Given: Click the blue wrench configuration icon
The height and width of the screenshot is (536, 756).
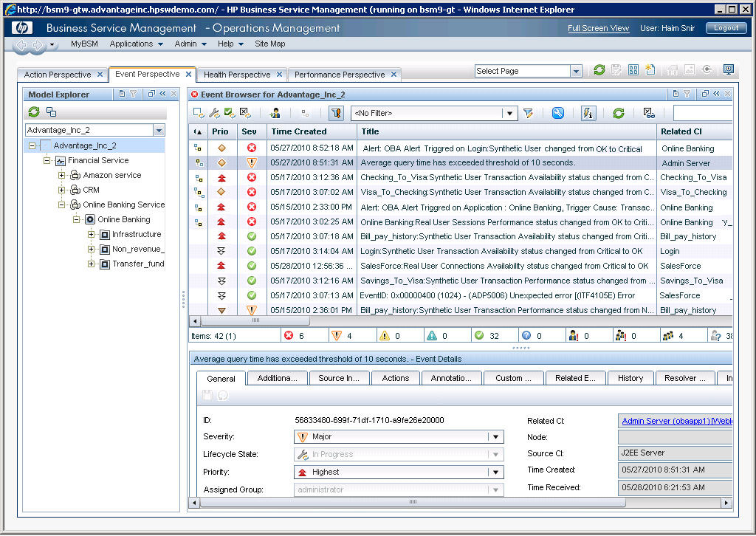Looking at the screenshot, I should [x=558, y=113].
